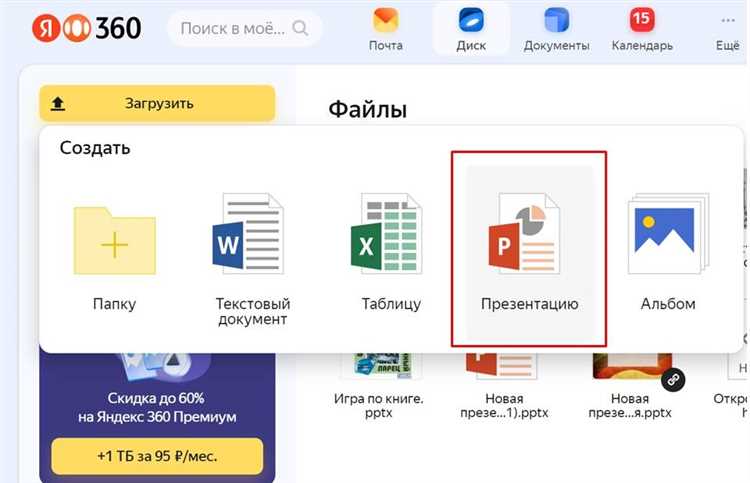Open the Календарь service
This screenshot has width=750, height=483.
click(x=642, y=30)
